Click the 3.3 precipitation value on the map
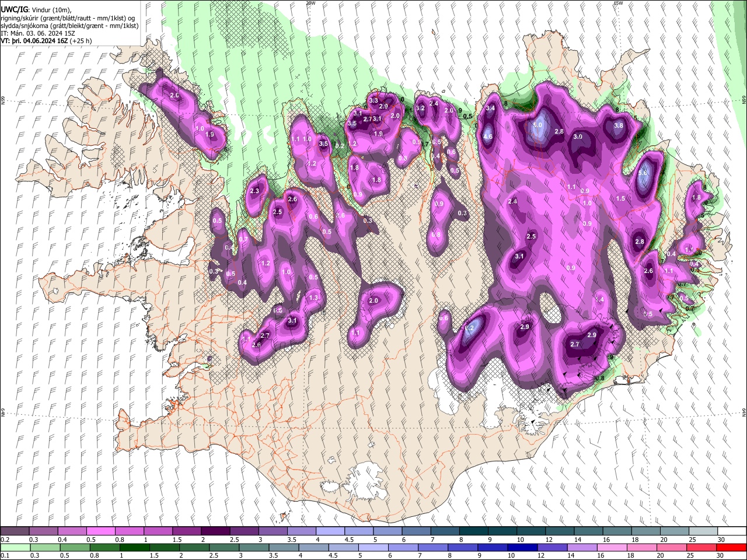This screenshot has height=560, width=747. pyautogui.click(x=374, y=101)
